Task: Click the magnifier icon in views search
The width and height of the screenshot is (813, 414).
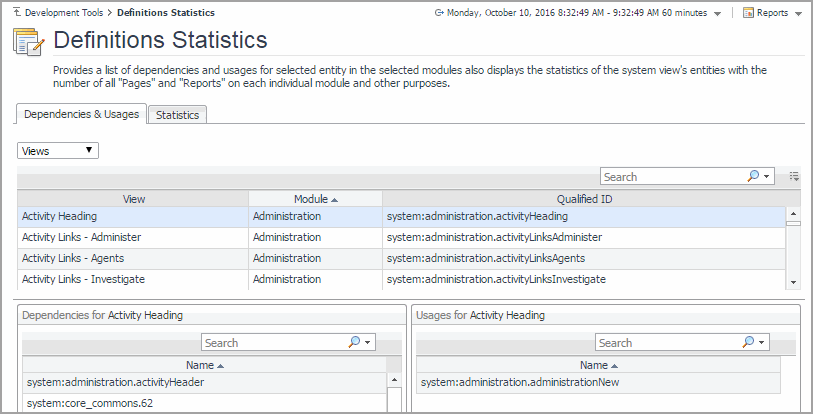Action: [753, 177]
